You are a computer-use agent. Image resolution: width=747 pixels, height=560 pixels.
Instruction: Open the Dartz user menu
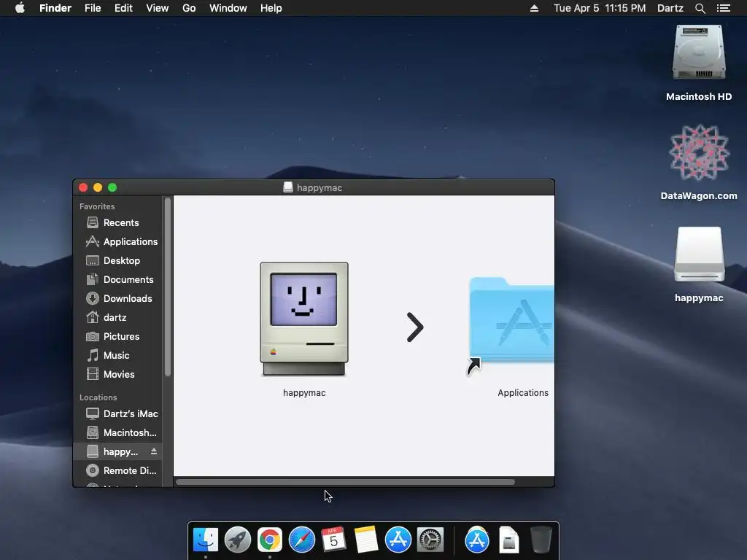pyautogui.click(x=670, y=8)
